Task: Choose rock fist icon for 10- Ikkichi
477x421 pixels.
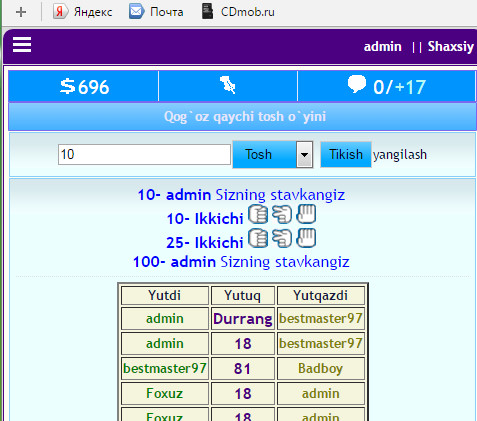Action: [x=258, y=214]
